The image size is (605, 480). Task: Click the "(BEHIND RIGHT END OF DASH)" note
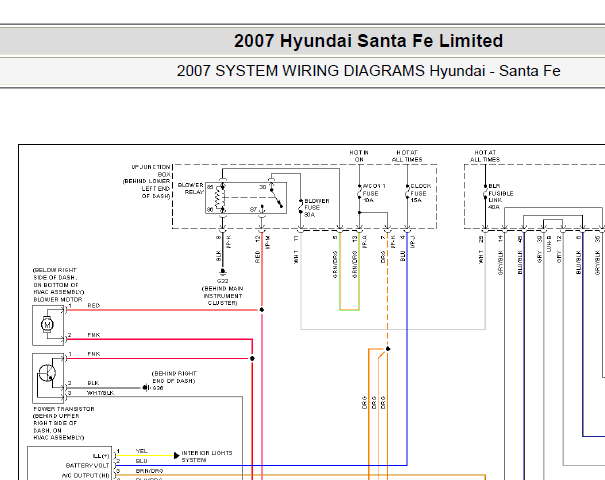tap(174, 377)
